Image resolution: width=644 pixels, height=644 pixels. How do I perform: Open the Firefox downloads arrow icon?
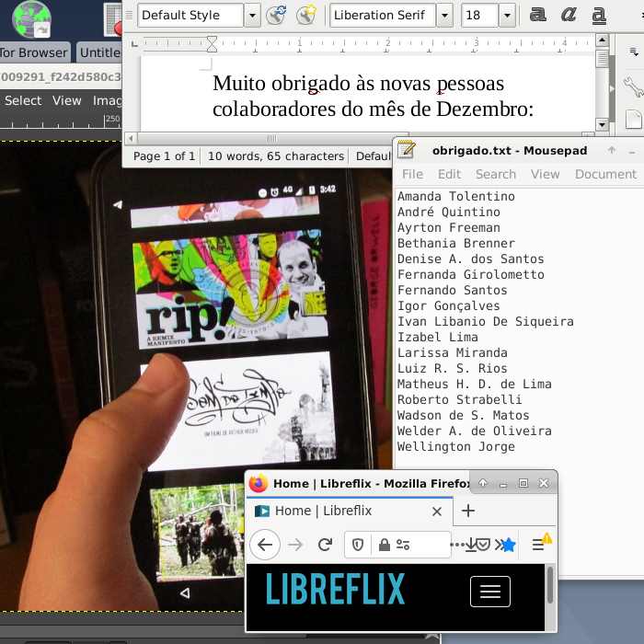pos(470,545)
